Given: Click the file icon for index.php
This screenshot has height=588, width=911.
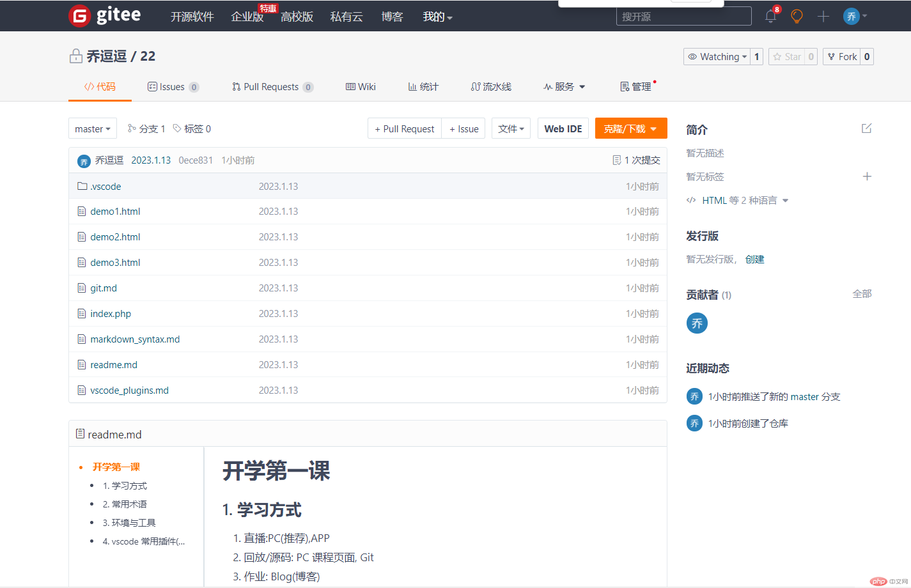Looking at the screenshot, I should 82,314.
